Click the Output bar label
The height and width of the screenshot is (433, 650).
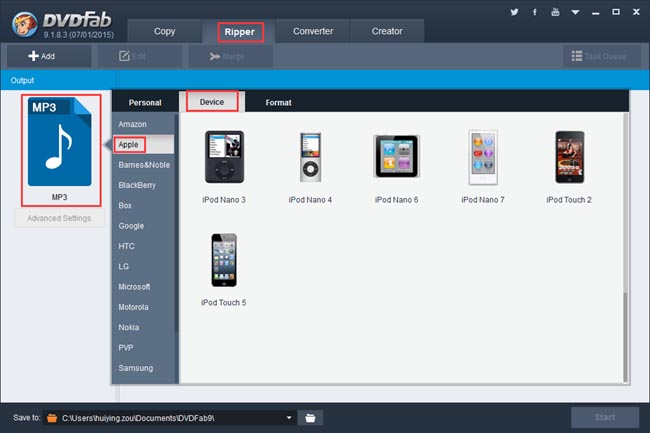tap(22, 80)
